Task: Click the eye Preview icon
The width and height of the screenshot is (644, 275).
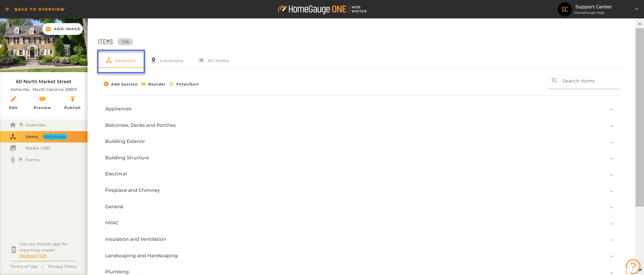Action: pos(42,99)
